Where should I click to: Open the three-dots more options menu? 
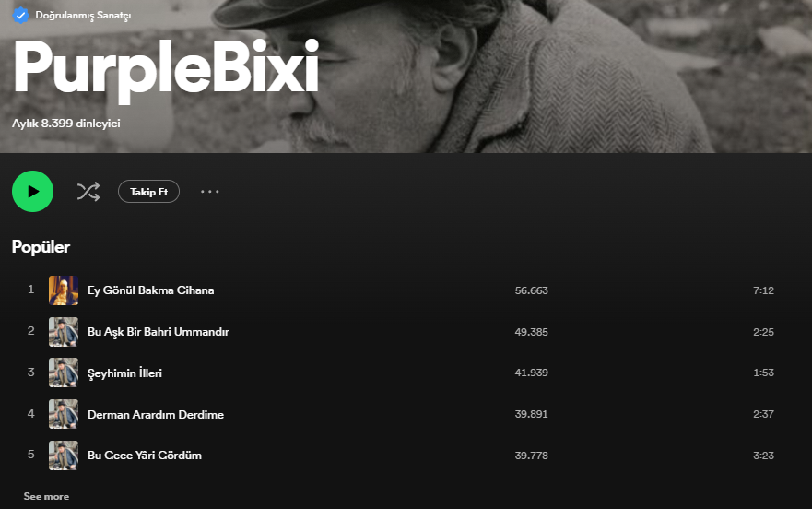pyautogui.click(x=210, y=191)
